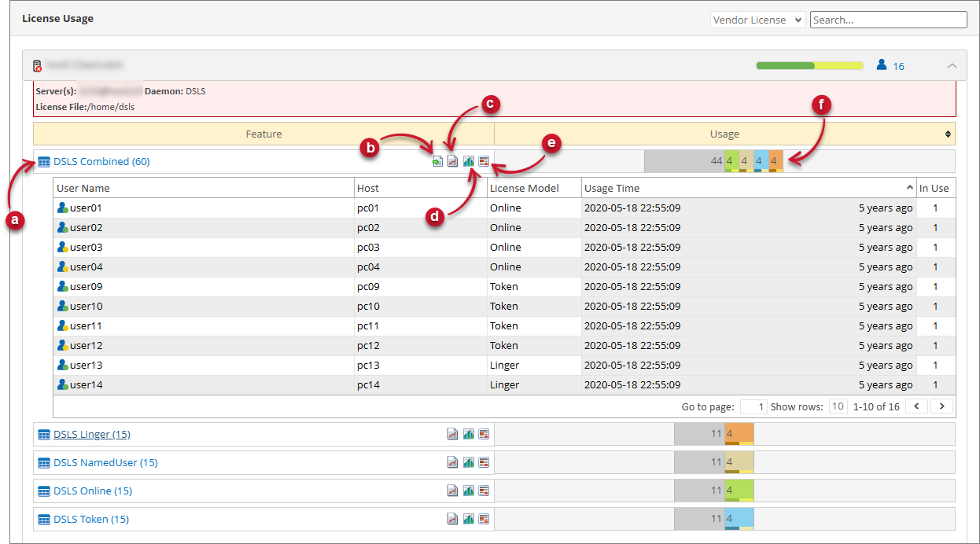The width and height of the screenshot is (980, 544).
Task: Open the bar chart for DSLS Combined
Action: 469,161
